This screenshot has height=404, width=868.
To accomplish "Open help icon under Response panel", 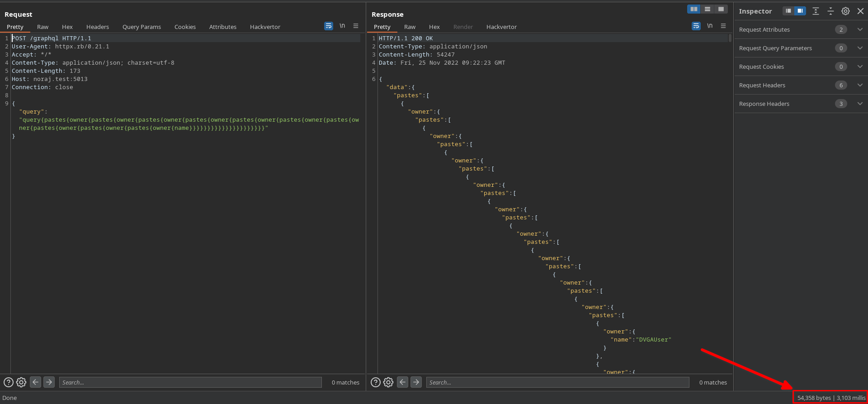I will pos(376,382).
